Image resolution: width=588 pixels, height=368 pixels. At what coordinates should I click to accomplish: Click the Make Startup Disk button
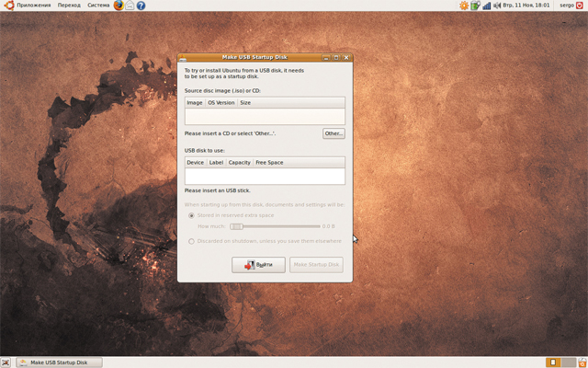(x=316, y=265)
